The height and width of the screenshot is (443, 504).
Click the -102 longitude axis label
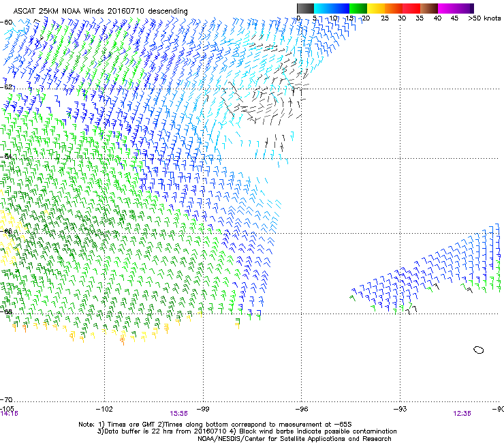(104, 409)
